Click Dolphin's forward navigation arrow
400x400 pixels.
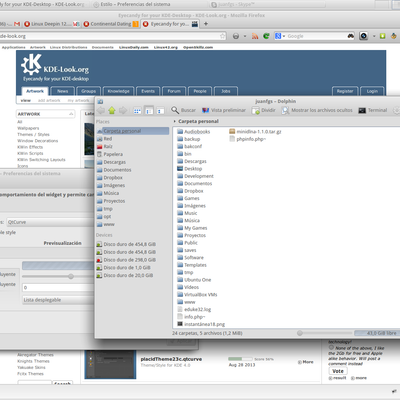123,110
